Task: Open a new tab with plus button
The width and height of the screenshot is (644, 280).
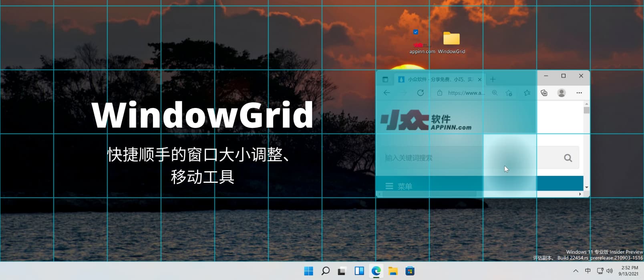Action: [493, 79]
